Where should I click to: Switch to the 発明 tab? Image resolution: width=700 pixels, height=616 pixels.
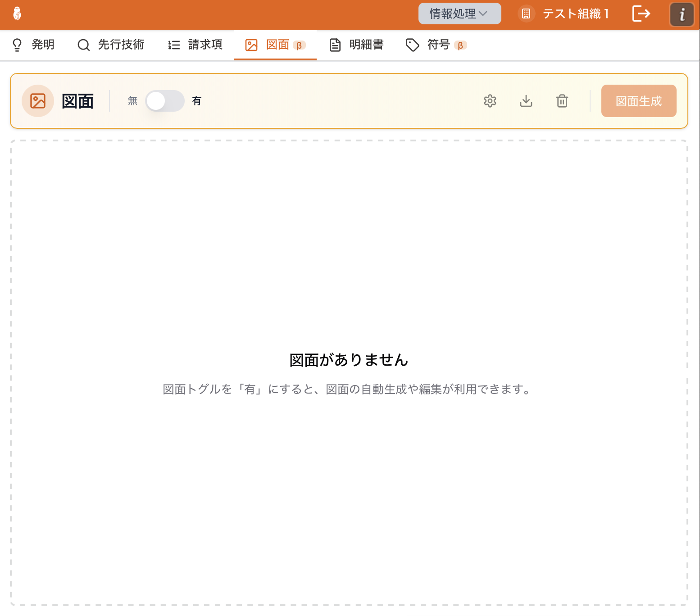point(33,45)
